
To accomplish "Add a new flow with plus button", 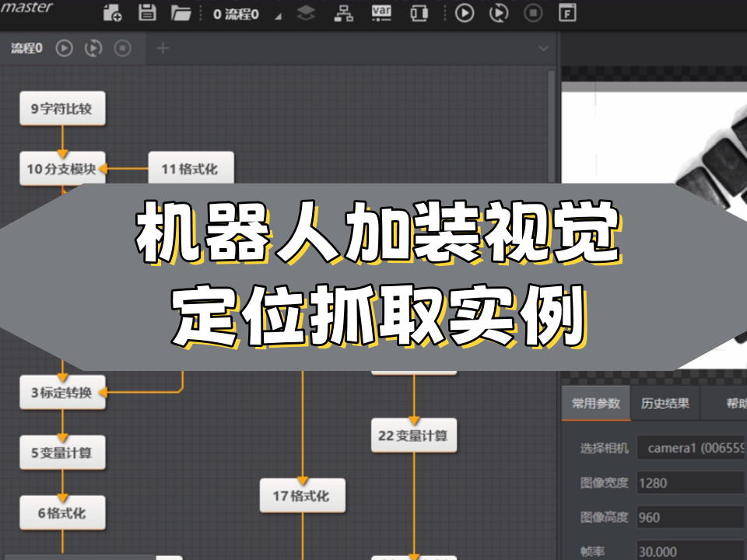I will [163, 48].
